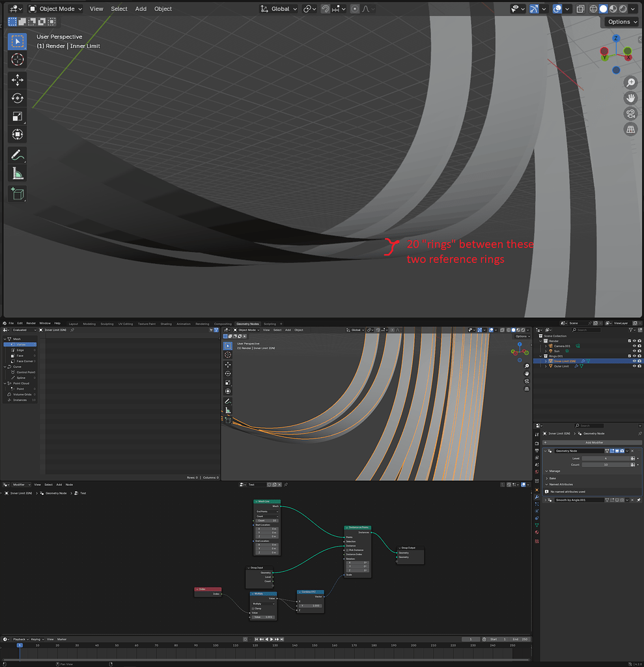This screenshot has height=667, width=644.
Task: Switch to the Layout workspace tab
Action: pos(73,324)
